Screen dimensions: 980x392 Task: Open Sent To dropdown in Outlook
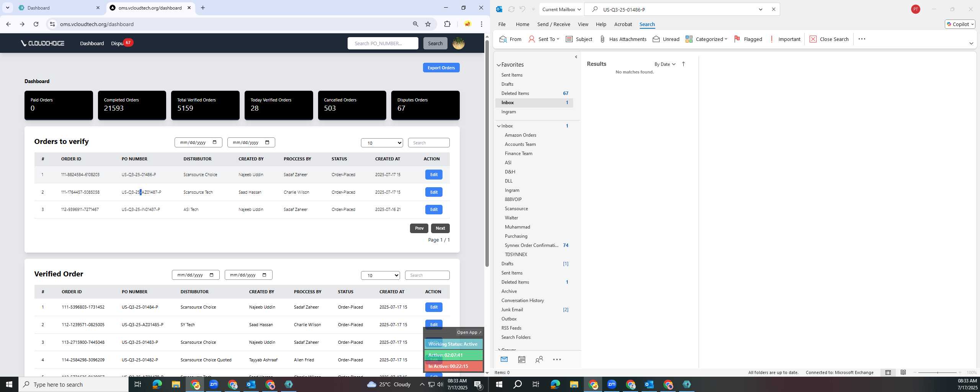click(x=544, y=39)
